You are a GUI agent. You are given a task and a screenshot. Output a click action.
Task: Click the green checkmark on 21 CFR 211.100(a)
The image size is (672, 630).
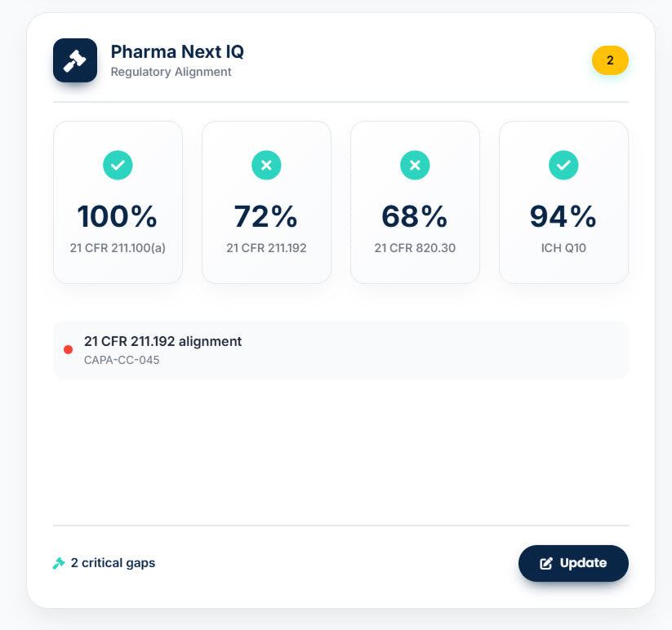coord(118,165)
